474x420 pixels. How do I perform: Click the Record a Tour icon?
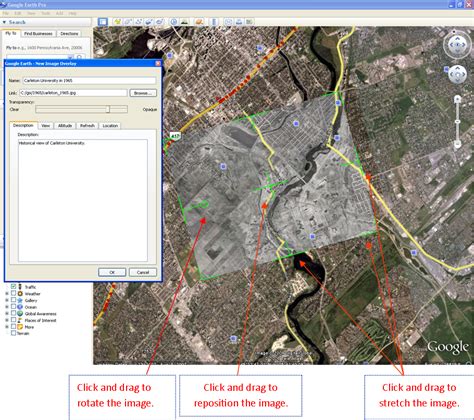160,22
